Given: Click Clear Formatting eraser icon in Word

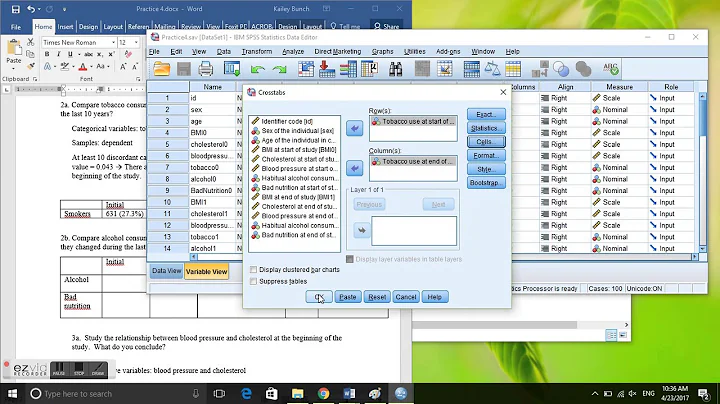Looking at the screenshot, I should tap(128, 54).
